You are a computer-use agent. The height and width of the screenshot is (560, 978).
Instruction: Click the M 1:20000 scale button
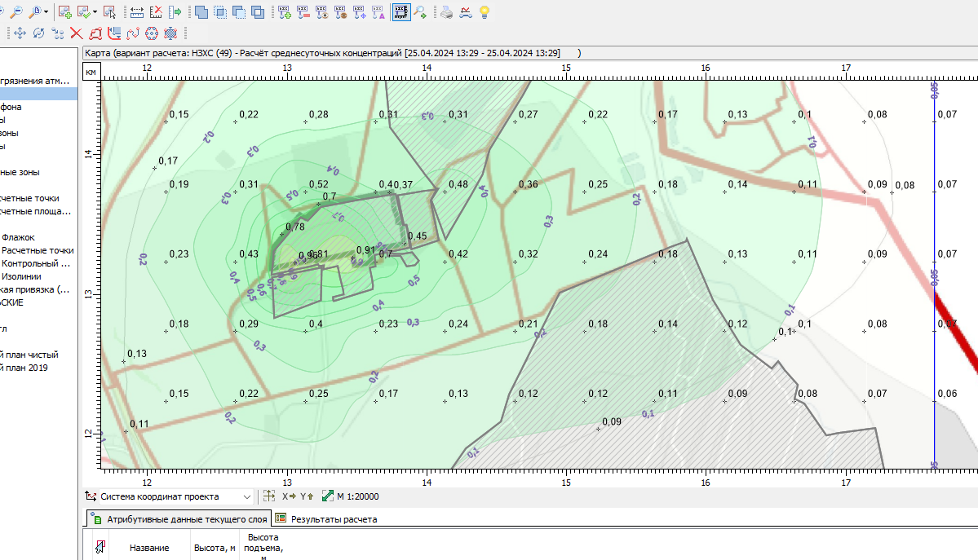click(350, 496)
